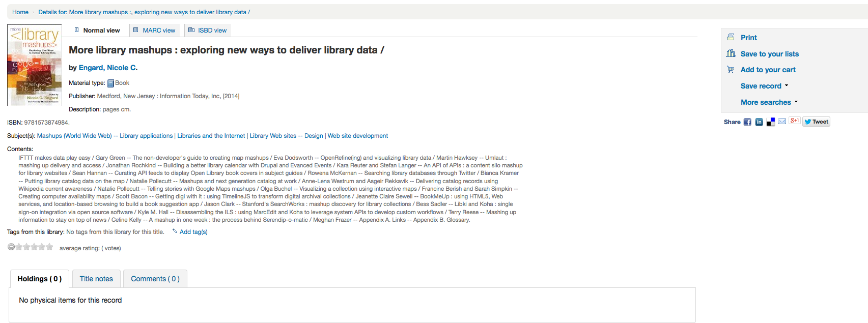
Task: Rate the book three stars
Action: 34,247
